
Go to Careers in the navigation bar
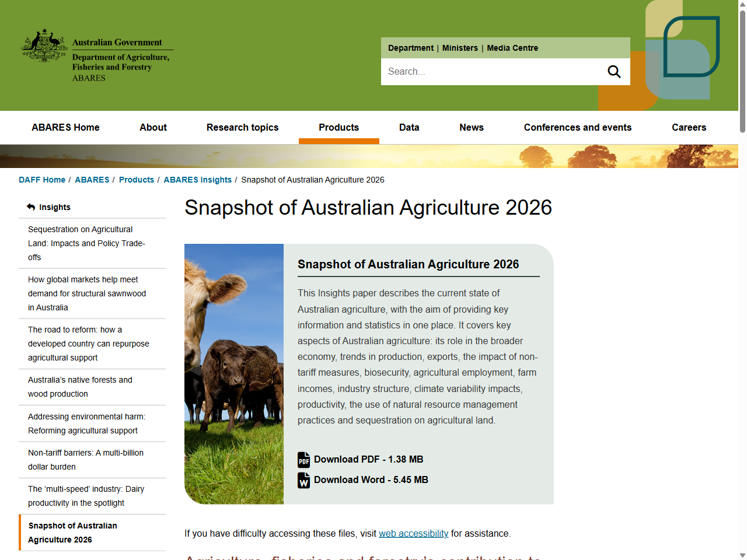tap(689, 127)
